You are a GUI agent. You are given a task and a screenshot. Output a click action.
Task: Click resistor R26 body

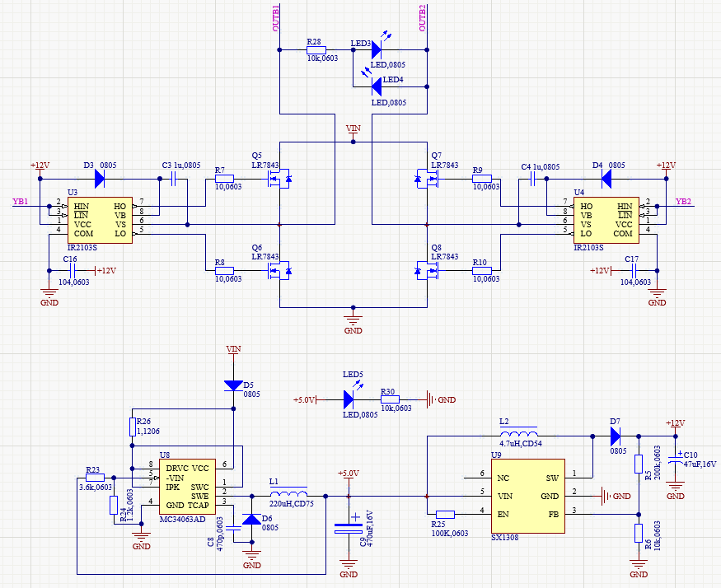click(133, 427)
